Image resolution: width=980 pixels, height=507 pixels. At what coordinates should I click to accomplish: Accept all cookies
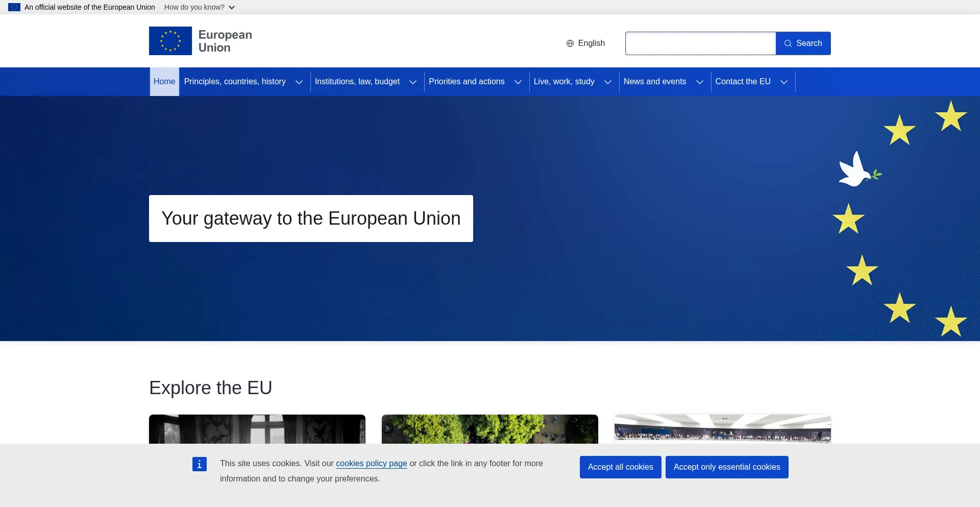click(620, 467)
